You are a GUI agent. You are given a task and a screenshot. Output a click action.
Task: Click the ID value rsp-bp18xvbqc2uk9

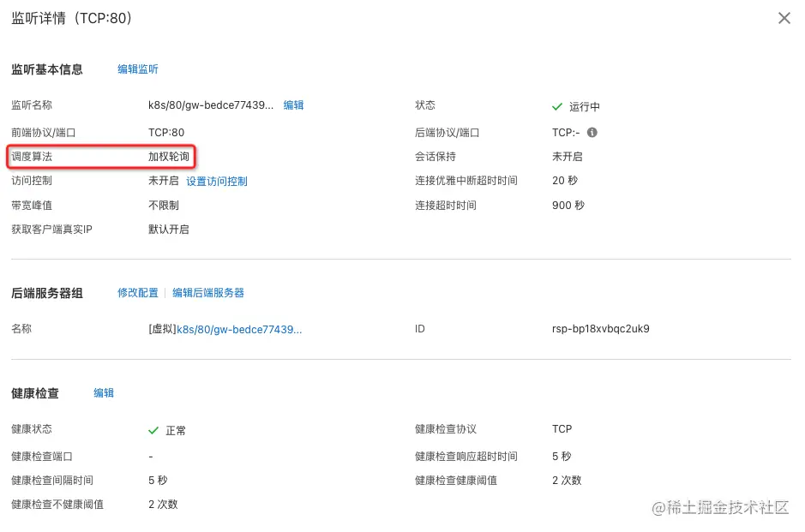tap(601, 329)
